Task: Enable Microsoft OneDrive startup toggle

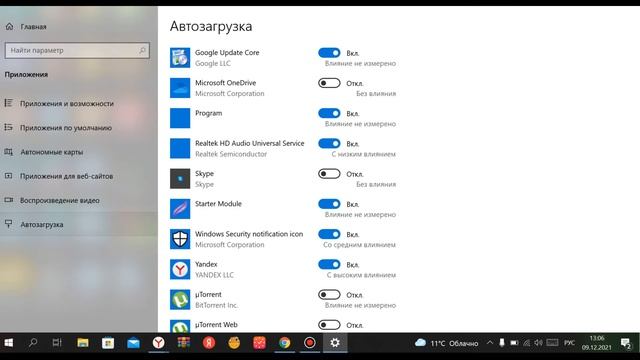Action: tap(329, 83)
